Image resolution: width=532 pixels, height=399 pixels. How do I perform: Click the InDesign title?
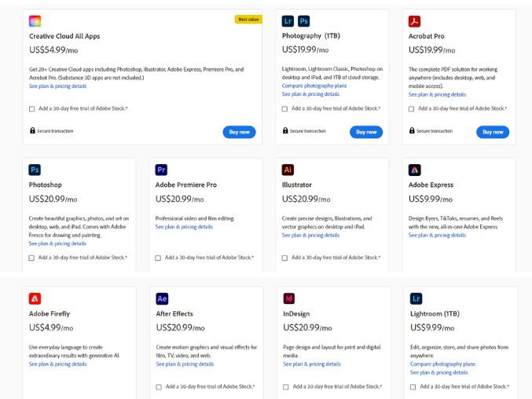[x=296, y=313]
